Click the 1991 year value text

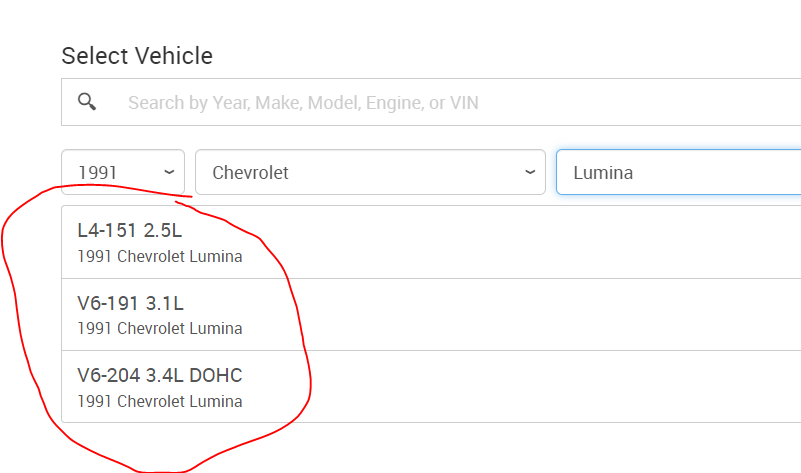pos(97,173)
